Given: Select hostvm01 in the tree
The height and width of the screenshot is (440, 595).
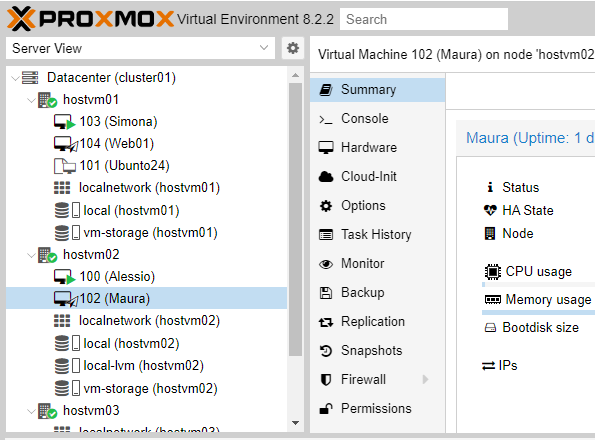Looking at the screenshot, I should point(91,100).
